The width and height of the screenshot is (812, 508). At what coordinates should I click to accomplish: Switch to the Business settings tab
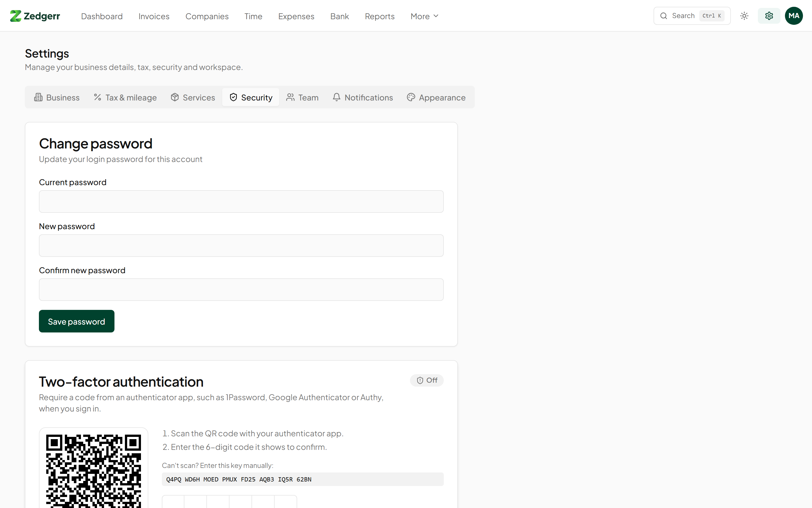[x=57, y=97]
